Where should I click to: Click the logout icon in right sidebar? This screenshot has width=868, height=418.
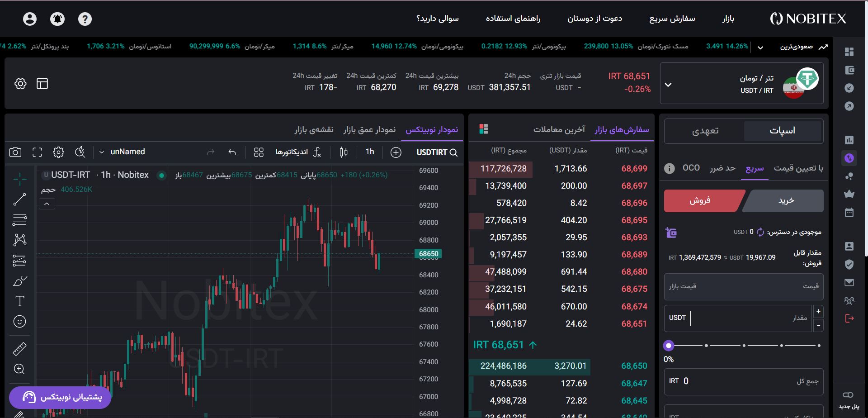pos(849,318)
